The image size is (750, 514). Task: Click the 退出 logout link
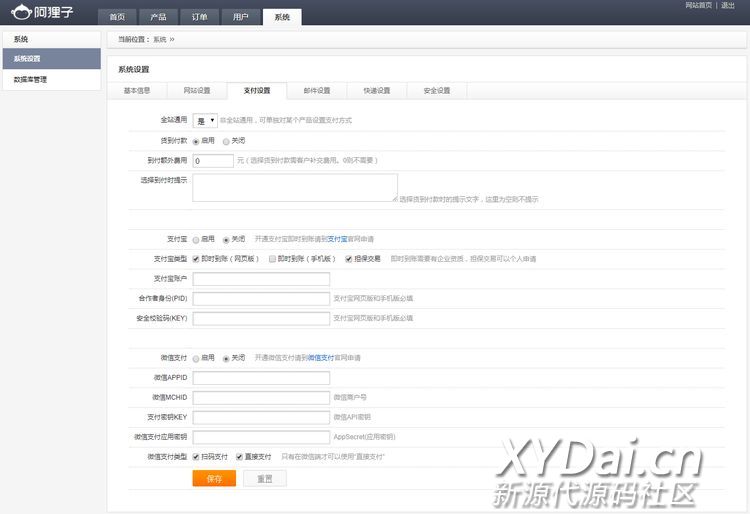tap(728, 5)
